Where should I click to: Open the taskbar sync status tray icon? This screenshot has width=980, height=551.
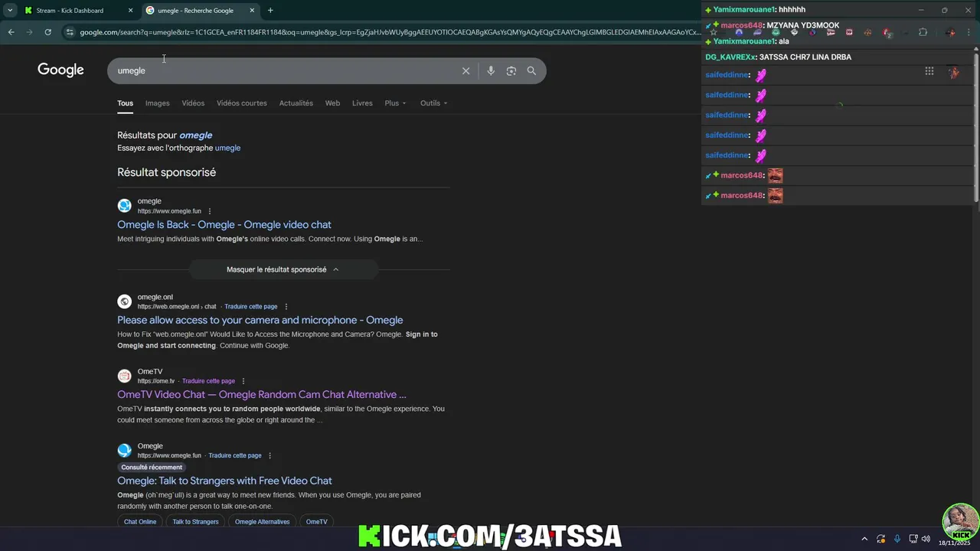click(x=880, y=539)
